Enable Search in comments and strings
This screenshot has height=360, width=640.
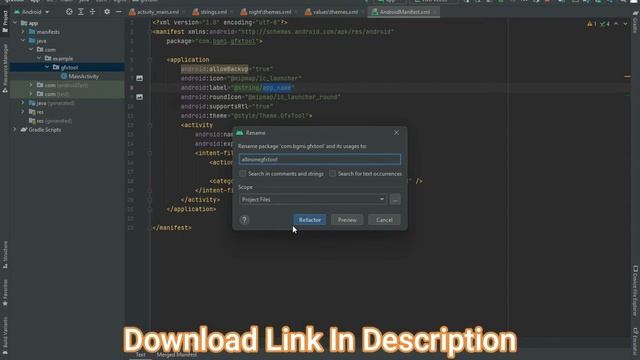click(243, 173)
